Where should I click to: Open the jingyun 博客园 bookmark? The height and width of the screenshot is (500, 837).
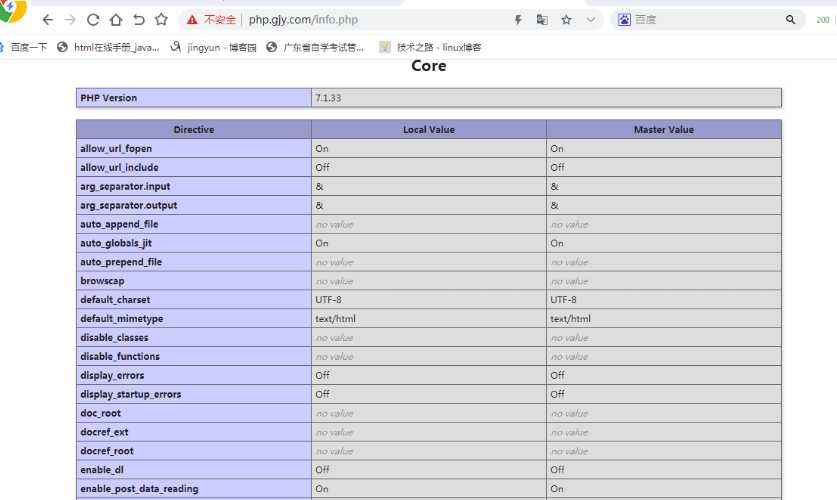(x=214, y=47)
